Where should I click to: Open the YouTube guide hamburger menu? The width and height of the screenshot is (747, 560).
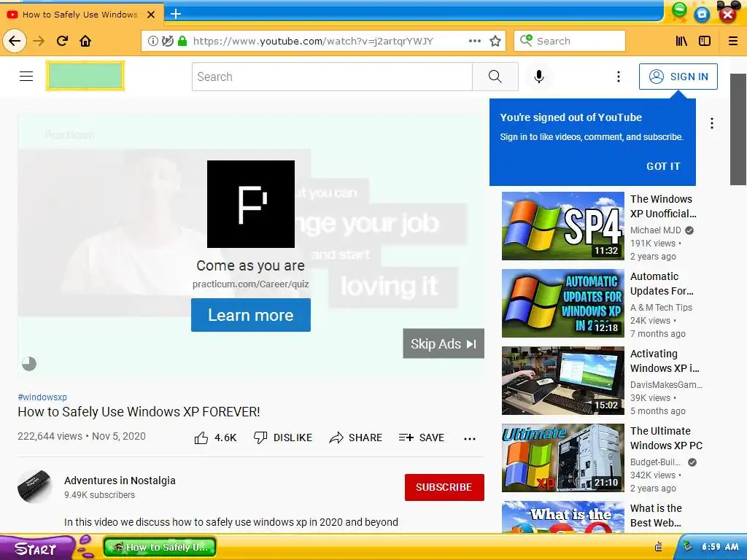26,76
